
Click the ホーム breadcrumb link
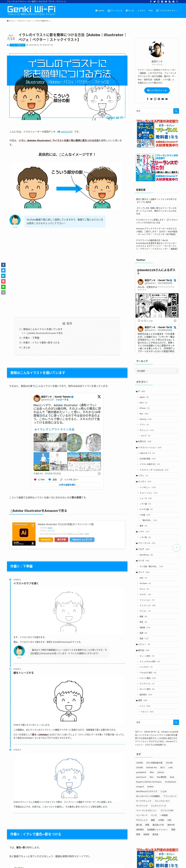[x=10, y=21]
